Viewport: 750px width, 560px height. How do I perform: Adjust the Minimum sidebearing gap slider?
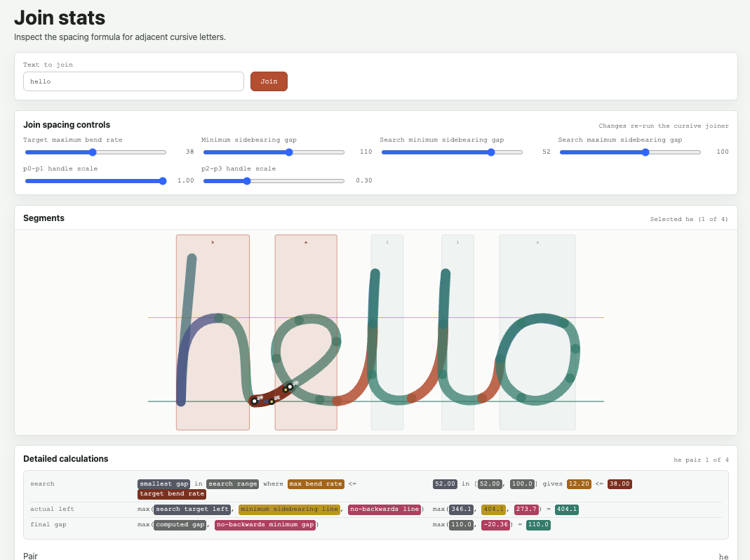coord(274,152)
